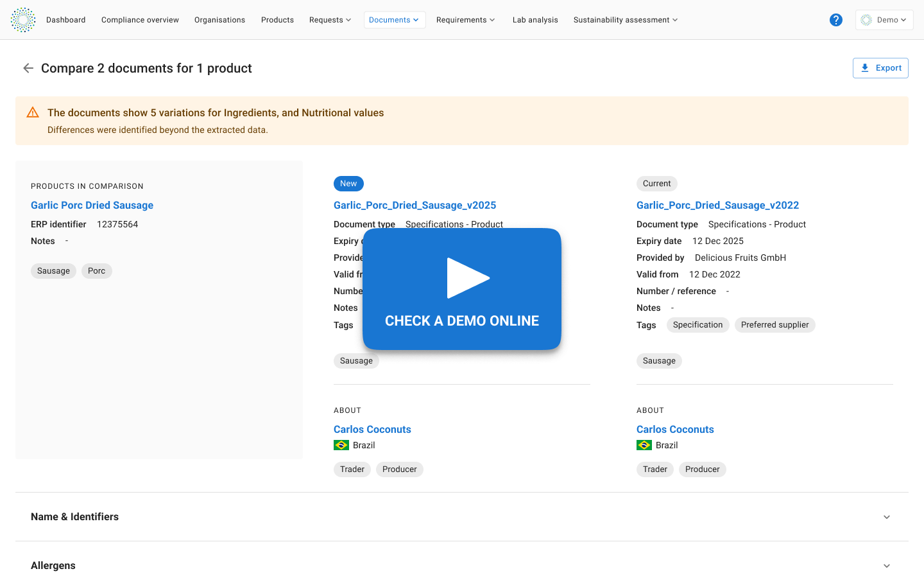Click the app logo icon
924x578 pixels.
(23, 20)
